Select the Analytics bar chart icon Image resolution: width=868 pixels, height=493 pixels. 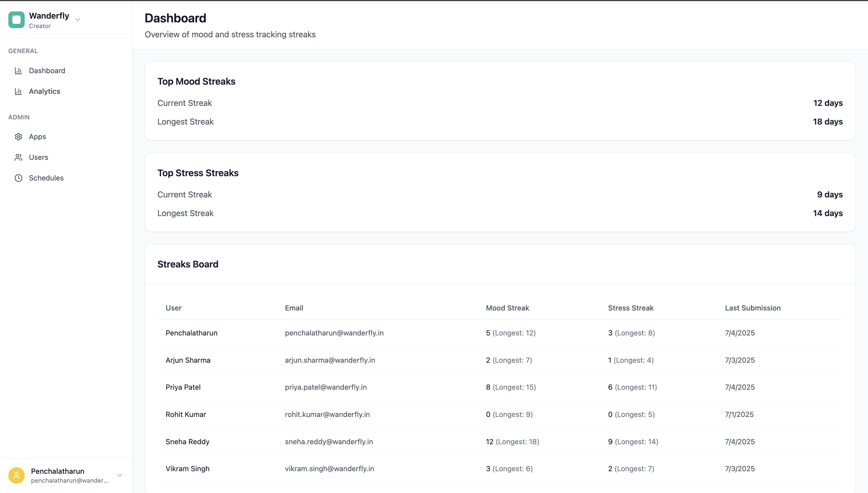click(x=19, y=91)
